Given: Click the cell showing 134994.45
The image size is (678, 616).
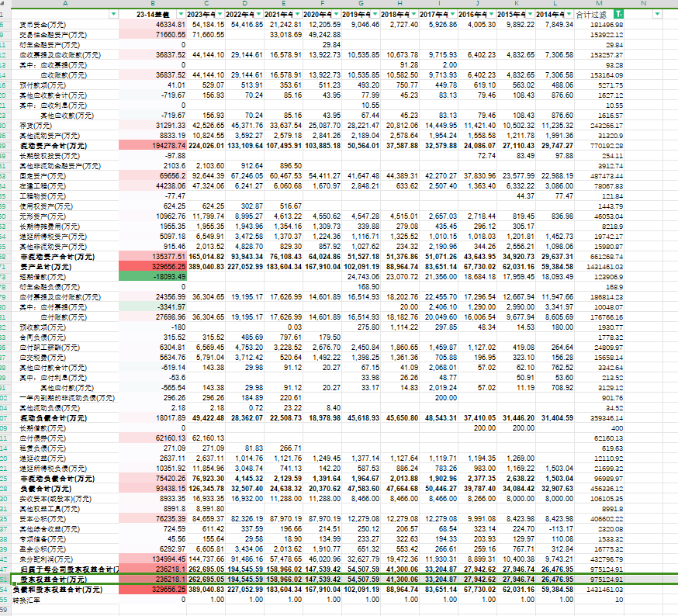Looking at the screenshot, I should [153, 559].
